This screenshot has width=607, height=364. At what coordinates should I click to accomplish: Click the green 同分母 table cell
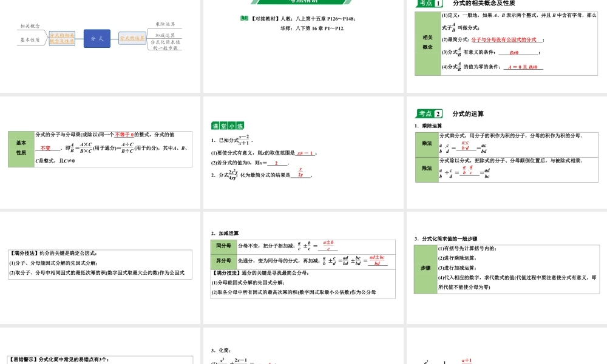[223, 246]
